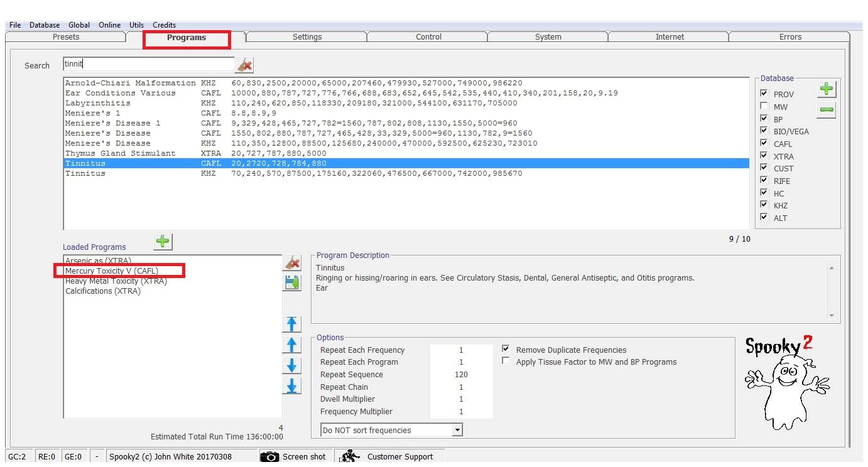Switch to the Programs tab
This screenshot has height=467, width=868.
tap(187, 38)
